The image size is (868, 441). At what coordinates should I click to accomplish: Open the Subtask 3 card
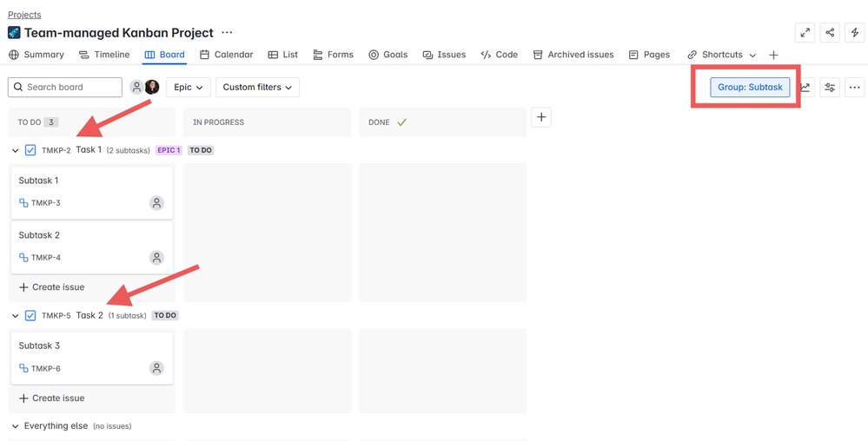(x=92, y=359)
